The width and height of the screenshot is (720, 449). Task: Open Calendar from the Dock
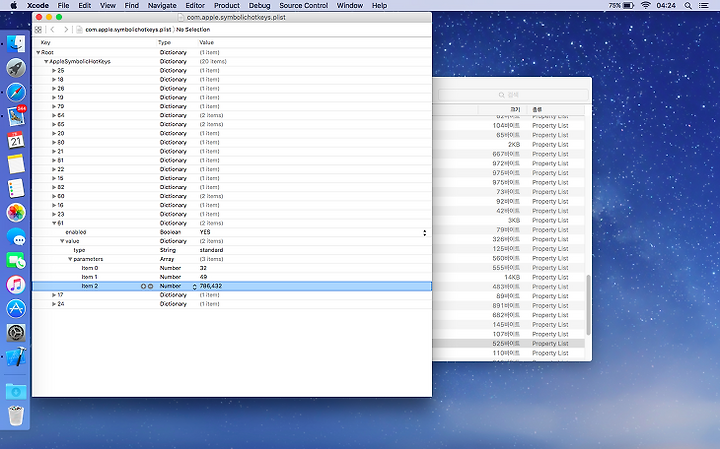pyautogui.click(x=16, y=140)
